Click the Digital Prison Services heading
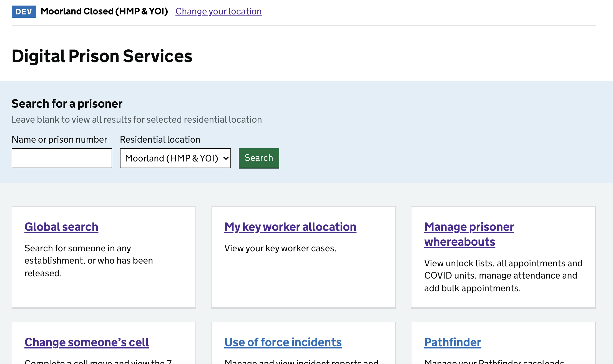Screen dimensions: 613x364 [102, 56]
